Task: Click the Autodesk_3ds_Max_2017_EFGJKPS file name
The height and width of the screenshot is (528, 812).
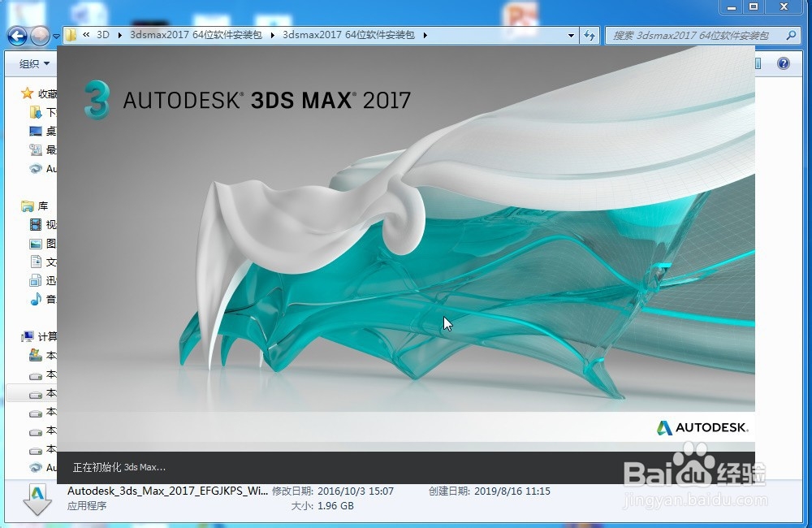Action: [x=168, y=491]
